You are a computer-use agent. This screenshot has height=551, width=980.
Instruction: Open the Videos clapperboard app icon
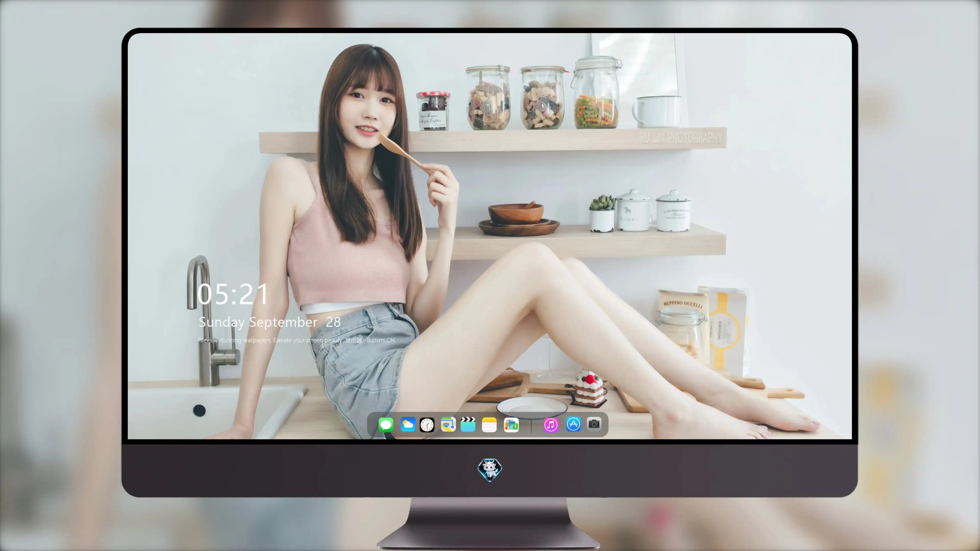[468, 424]
